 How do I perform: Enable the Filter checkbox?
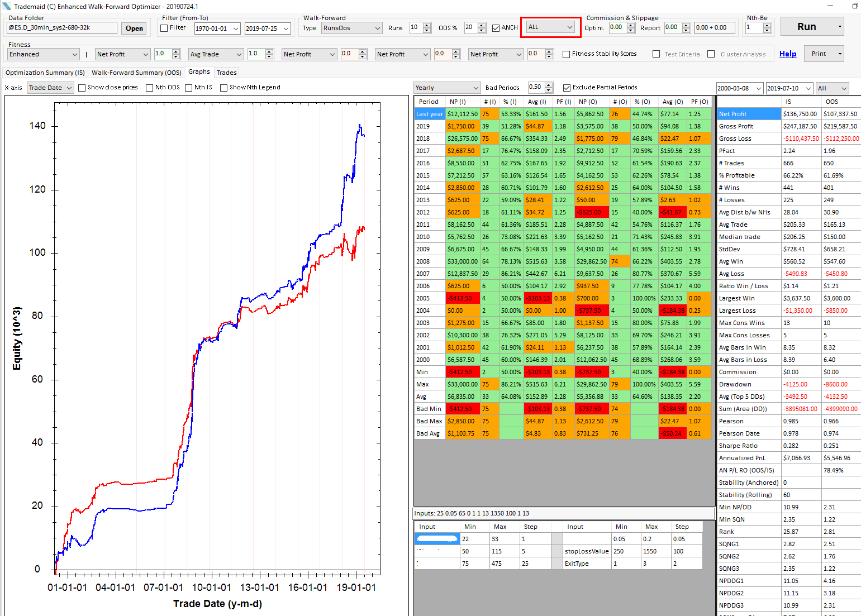point(164,28)
